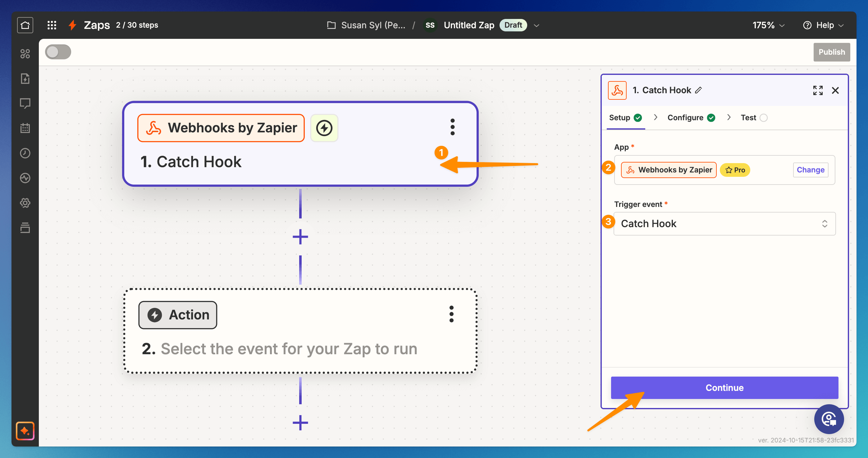
Task: Add step with plus between steps
Action: 300,236
